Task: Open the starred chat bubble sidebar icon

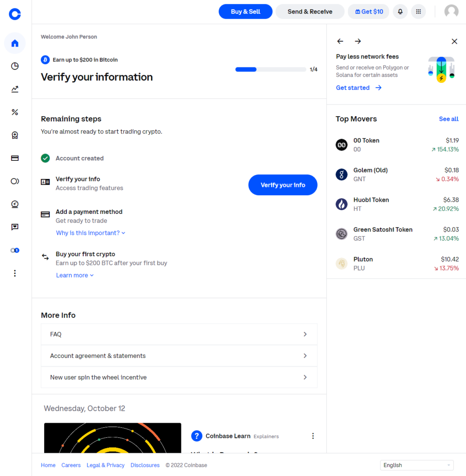Action: (x=14, y=227)
